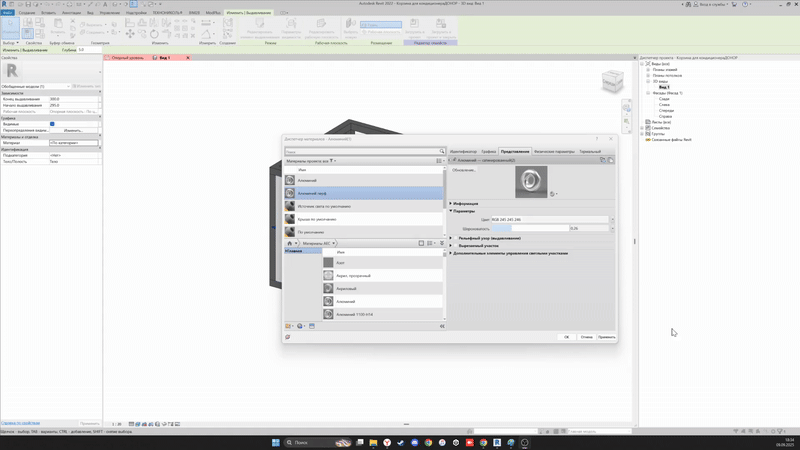The height and width of the screenshot is (450, 800).
Task: Open the dropdown arrow beside the RGB color field
Action: pos(612,219)
